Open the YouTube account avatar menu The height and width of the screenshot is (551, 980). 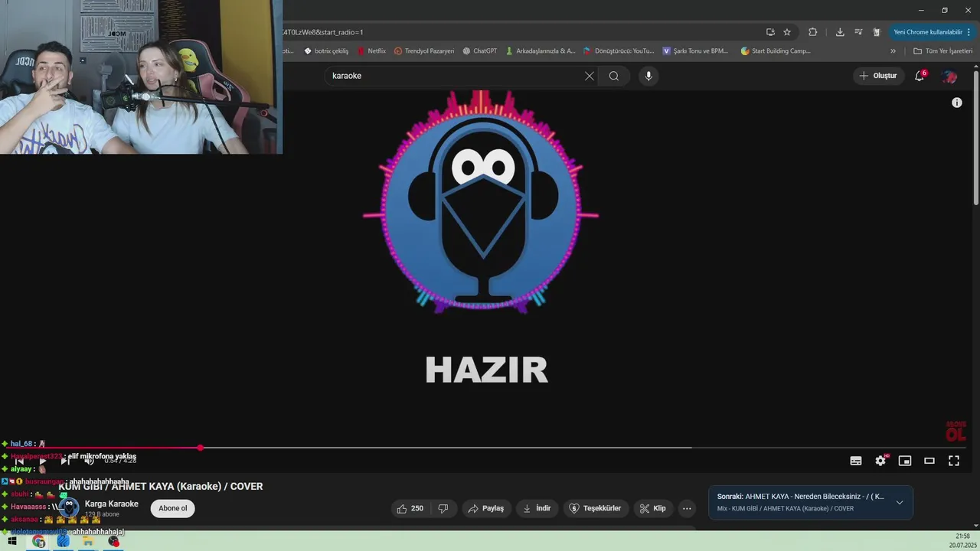(x=950, y=76)
